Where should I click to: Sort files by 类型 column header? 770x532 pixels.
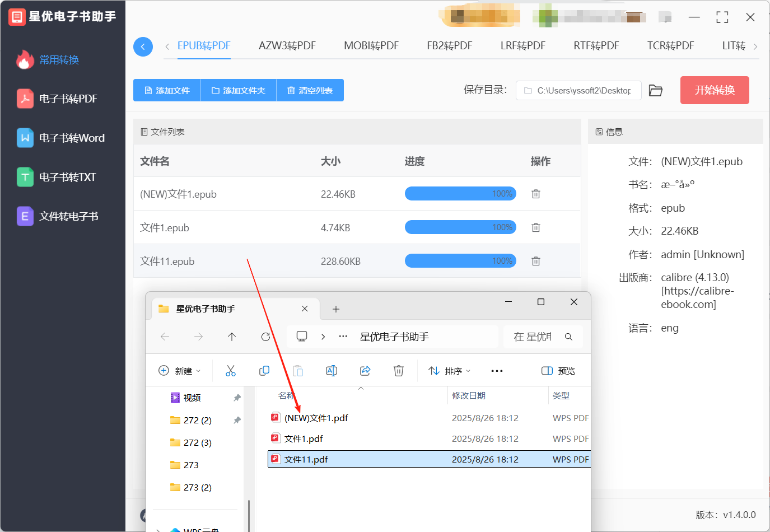(561, 395)
